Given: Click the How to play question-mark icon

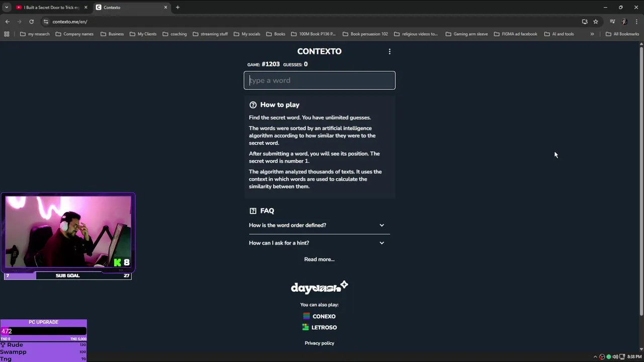Looking at the screenshot, I should pos(253,105).
